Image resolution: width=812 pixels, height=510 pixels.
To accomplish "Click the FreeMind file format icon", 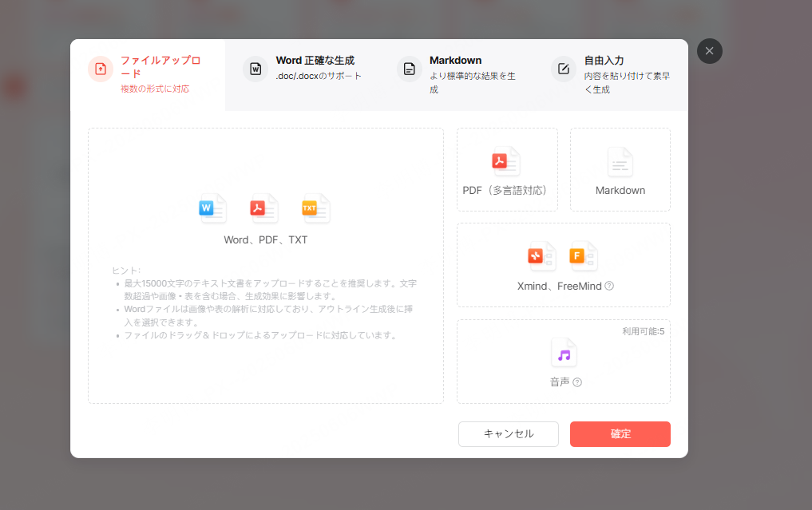I will point(584,256).
